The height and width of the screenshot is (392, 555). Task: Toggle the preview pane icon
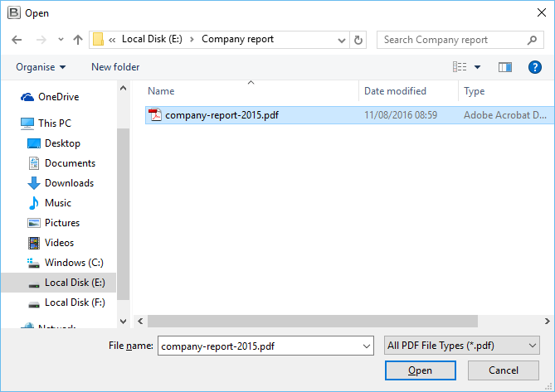[x=505, y=67]
